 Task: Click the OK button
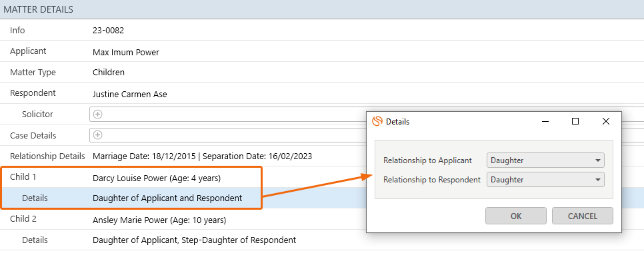coord(516,216)
